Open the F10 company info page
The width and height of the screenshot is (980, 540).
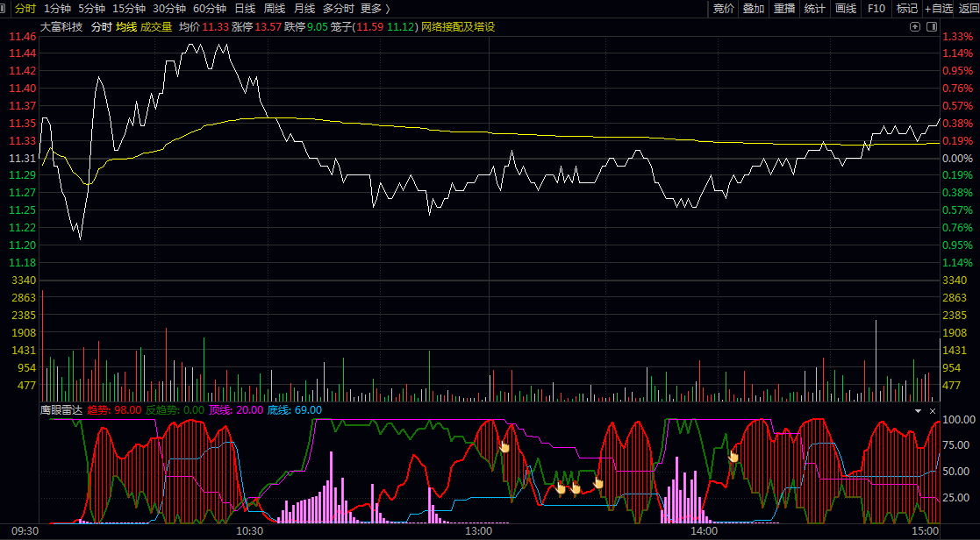pos(876,9)
